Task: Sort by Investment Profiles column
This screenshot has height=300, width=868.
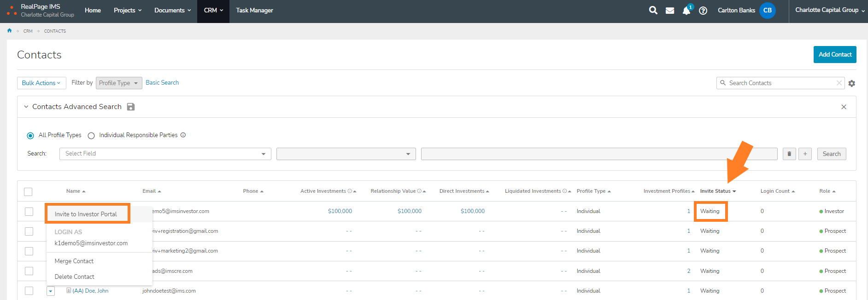Action: click(669, 191)
